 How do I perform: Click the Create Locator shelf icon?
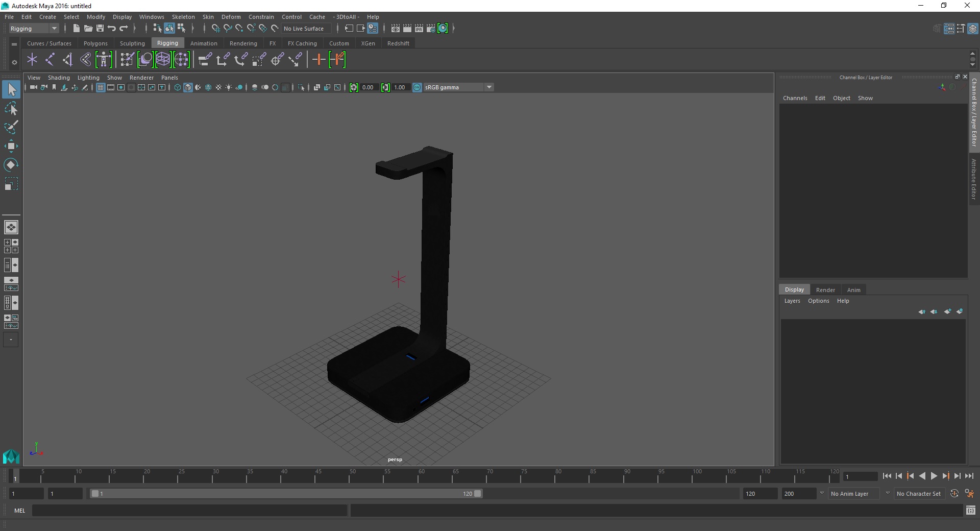point(32,60)
